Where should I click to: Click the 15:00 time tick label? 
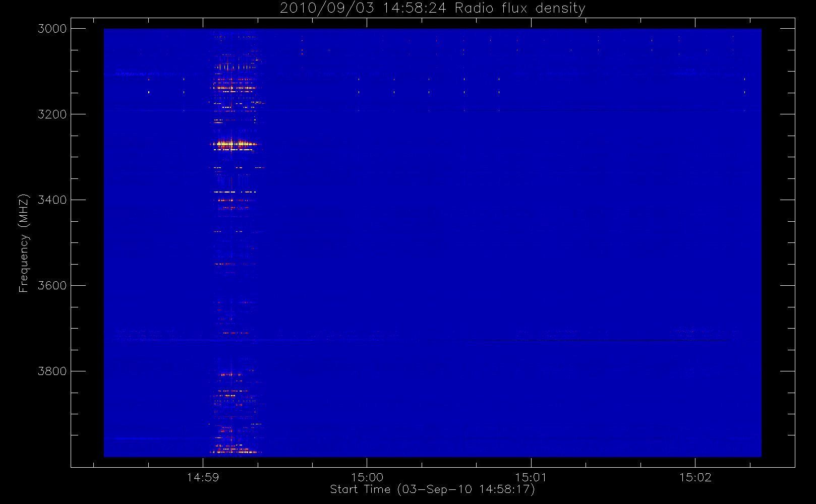click(367, 477)
